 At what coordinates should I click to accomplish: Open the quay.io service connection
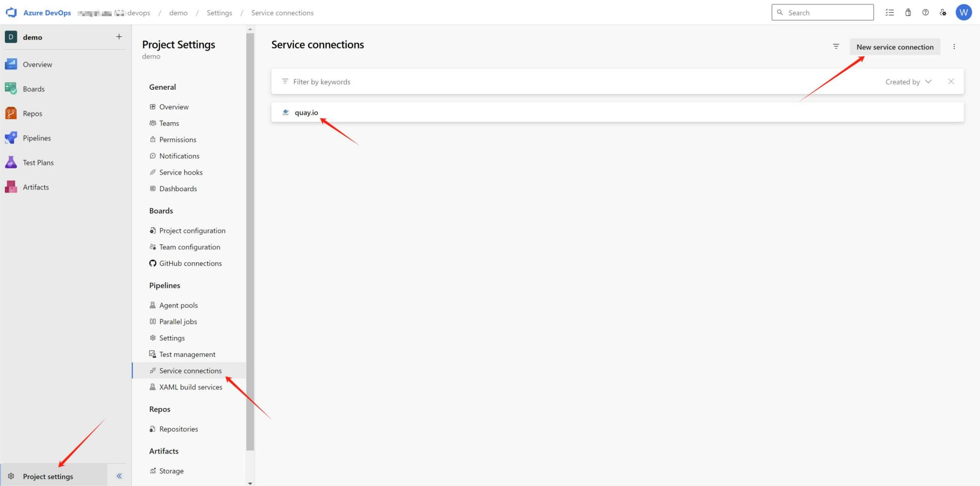(x=306, y=112)
